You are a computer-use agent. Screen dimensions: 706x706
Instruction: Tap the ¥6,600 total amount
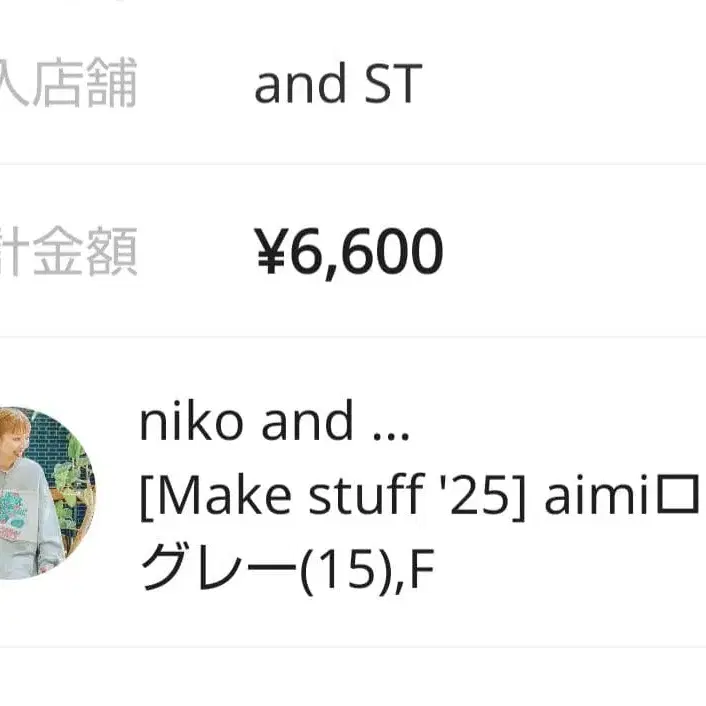click(x=348, y=252)
